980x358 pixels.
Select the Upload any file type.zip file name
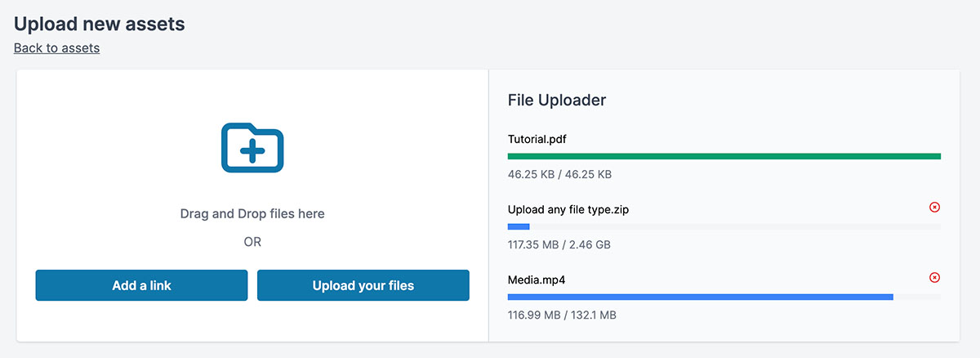568,209
